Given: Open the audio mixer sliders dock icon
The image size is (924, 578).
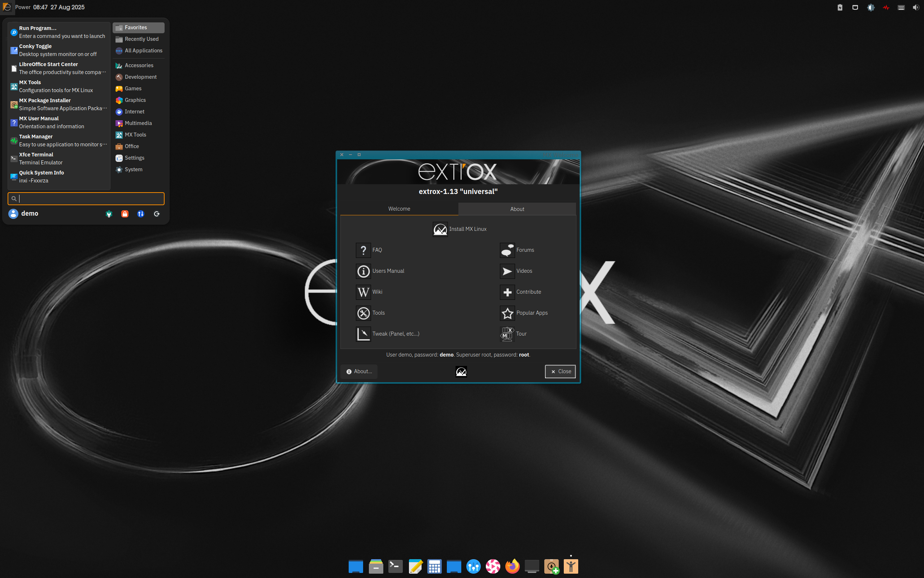Looking at the screenshot, I should [473, 566].
